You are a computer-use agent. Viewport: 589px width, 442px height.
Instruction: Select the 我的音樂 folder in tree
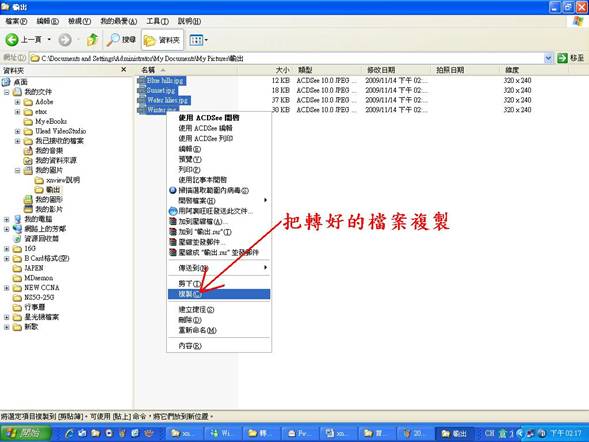click(x=49, y=151)
